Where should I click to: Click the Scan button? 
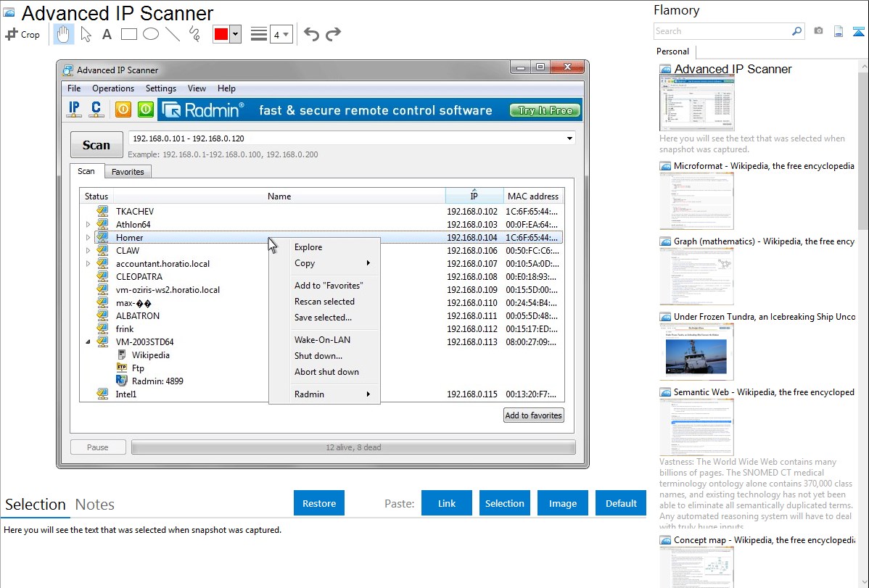click(96, 145)
